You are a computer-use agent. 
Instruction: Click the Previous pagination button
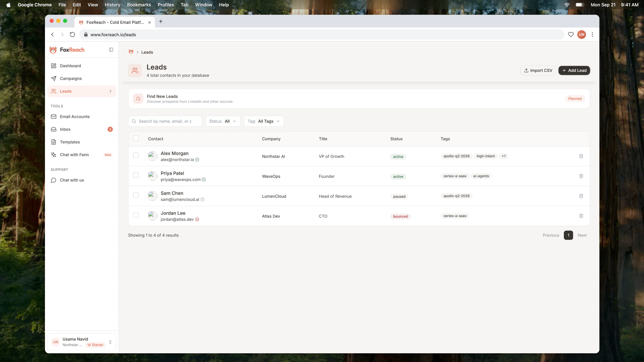551,235
